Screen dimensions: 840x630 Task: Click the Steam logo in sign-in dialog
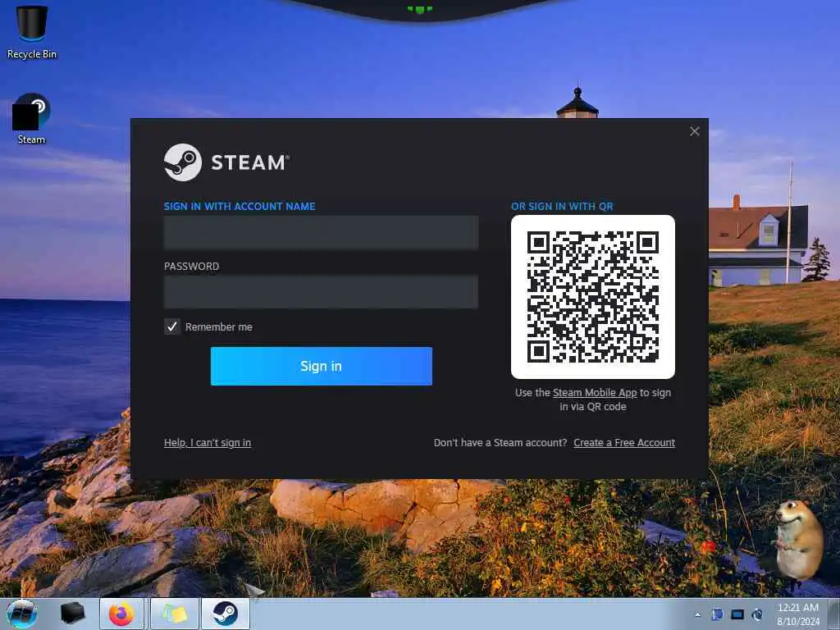183,162
